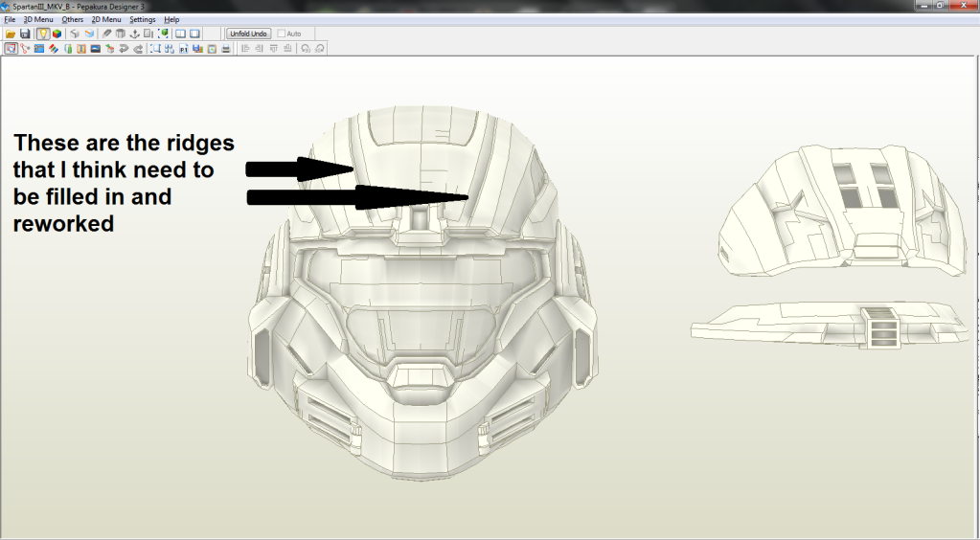Viewport: 980px width, 540px height.
Task: Select the flat strip part below the dome
Action: click(x=830, y=325)
